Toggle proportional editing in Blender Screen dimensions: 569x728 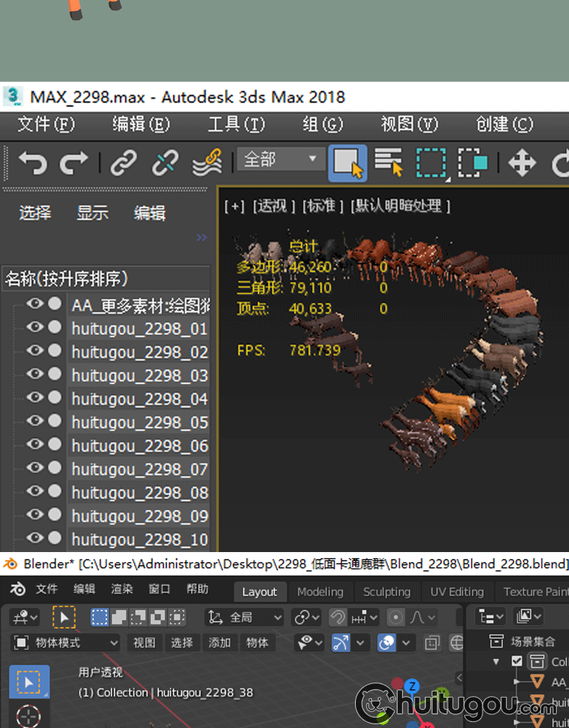396,617
